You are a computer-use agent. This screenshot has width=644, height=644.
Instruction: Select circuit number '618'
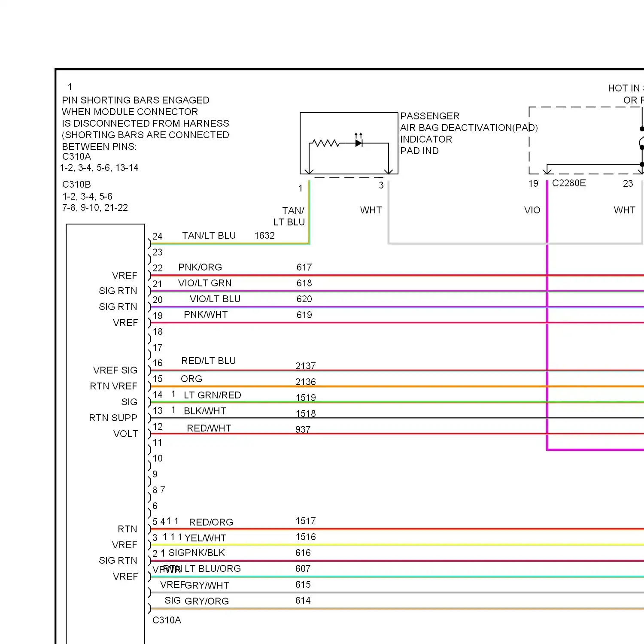coord(304,283)
